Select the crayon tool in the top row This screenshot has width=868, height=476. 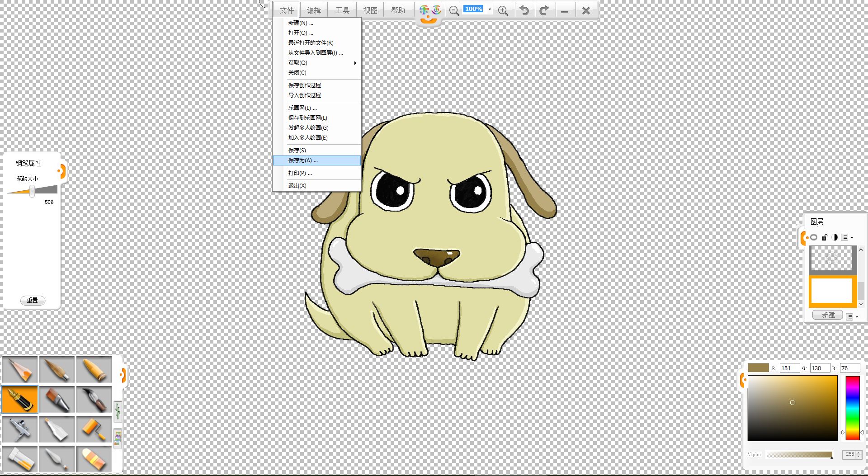[x=94, y=370]
